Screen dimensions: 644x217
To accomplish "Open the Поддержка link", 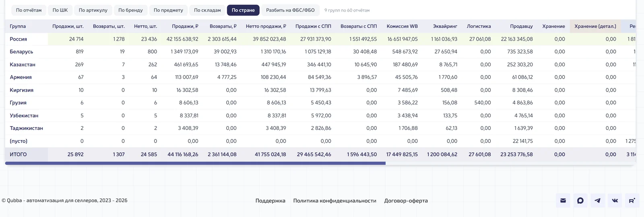I will coord(270,201).
